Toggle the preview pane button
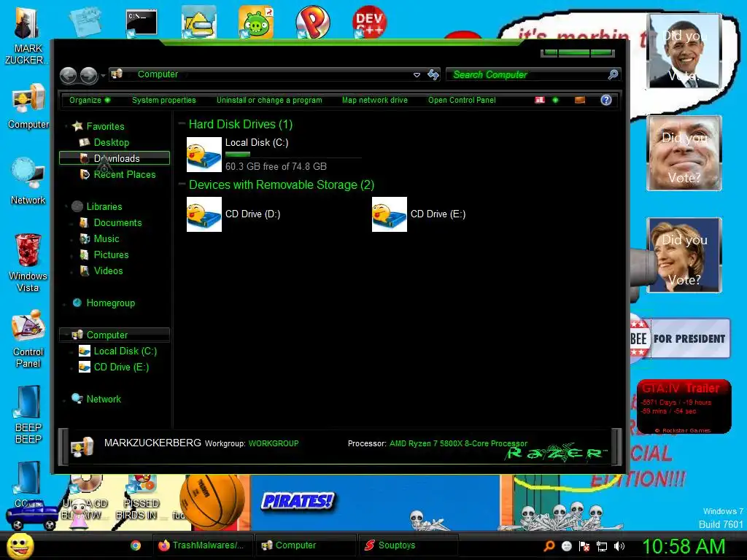Viewport: 747px width, 560px height. tap(580, 100)
